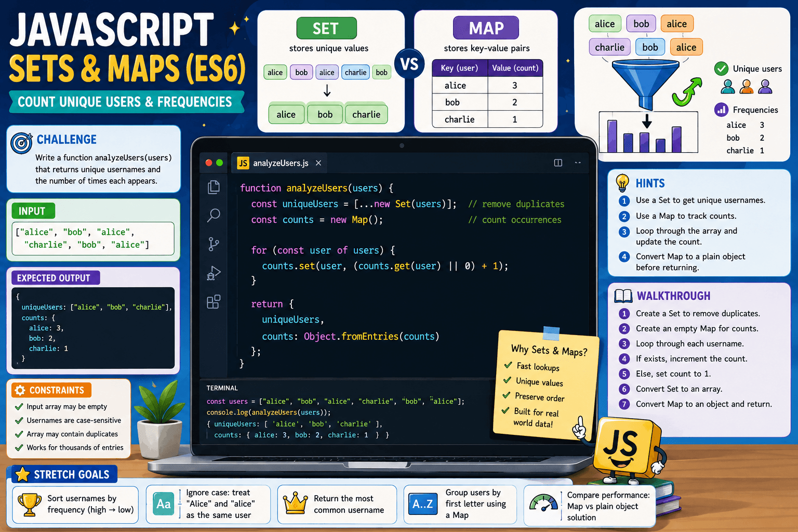The image size is (798, 532).
Task: Click the bar chart below the funnel
Action: click(648, 132)
